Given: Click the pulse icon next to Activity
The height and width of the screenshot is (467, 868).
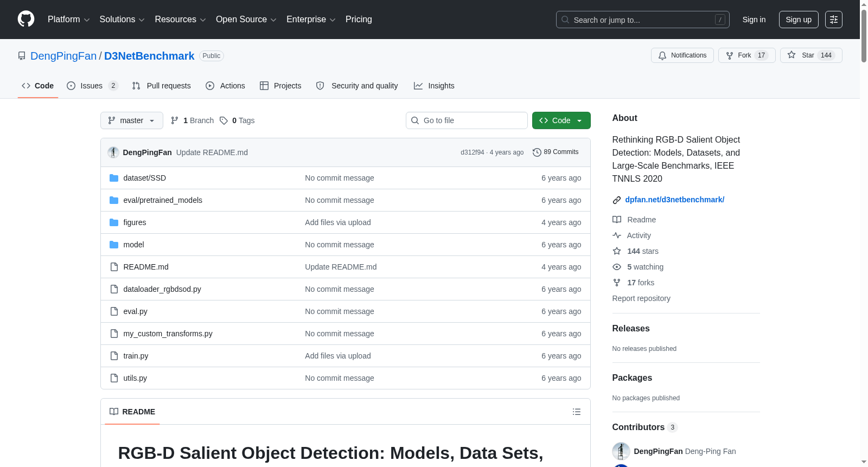Looking at the screenshot, I should (617, 235).
